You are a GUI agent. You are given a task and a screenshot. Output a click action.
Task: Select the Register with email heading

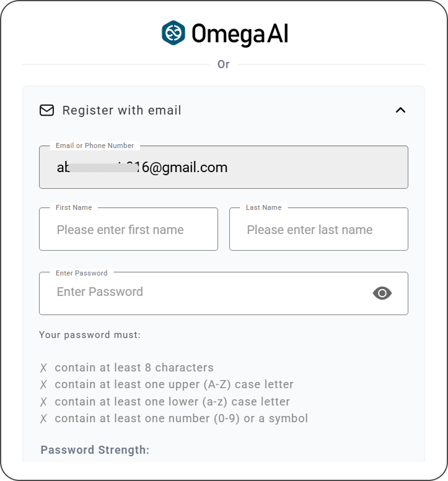(x=121, y=110)
